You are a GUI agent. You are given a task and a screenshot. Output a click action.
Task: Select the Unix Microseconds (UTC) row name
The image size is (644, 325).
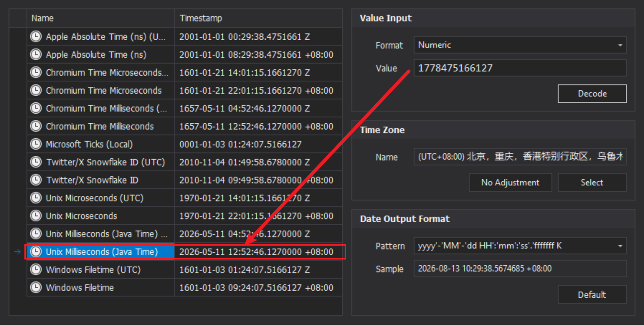(x=95, y=198)
